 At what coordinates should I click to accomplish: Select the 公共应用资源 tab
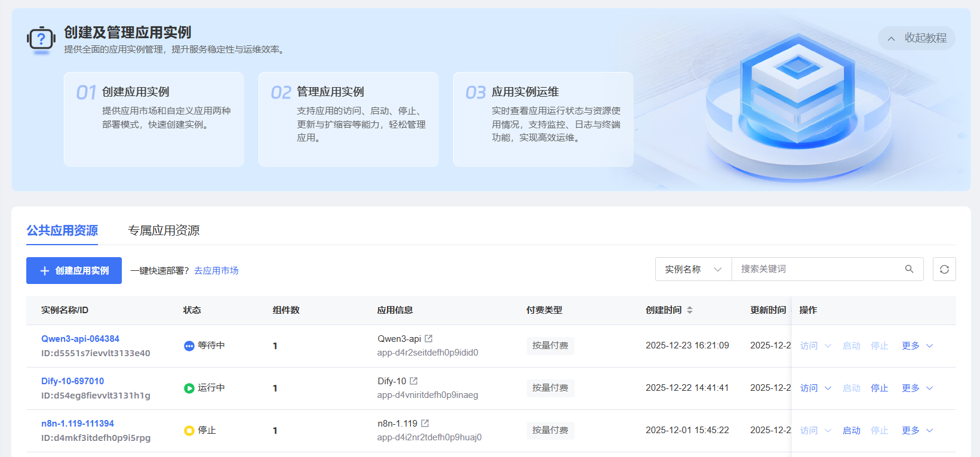pyautogui.click(x=62, y=230)
